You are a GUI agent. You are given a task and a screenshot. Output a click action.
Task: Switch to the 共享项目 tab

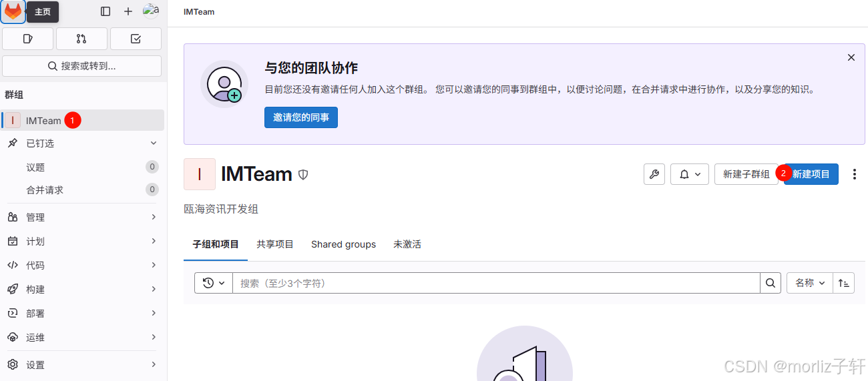pyautogui.click(x=275, y=244)
